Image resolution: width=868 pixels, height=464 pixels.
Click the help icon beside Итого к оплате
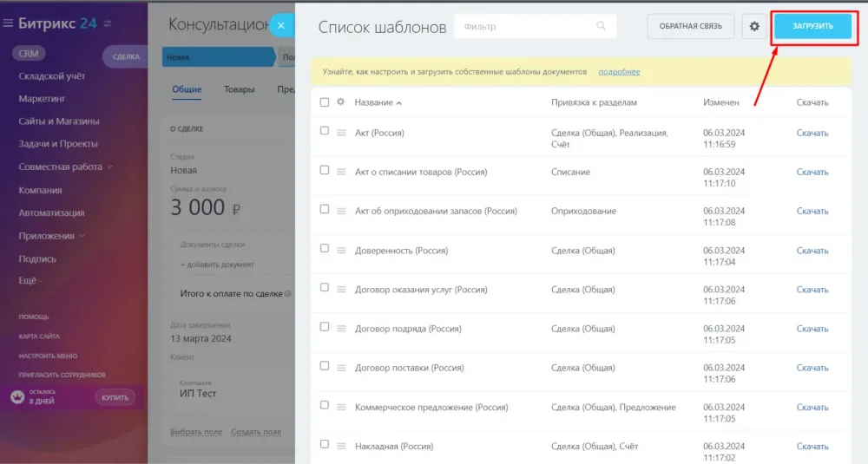pos(287,294)
